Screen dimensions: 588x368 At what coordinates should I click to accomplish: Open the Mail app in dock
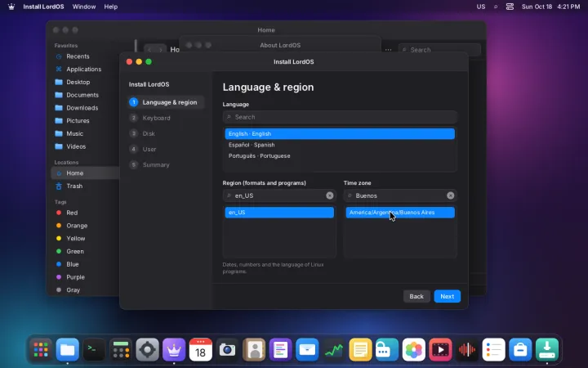307,350
